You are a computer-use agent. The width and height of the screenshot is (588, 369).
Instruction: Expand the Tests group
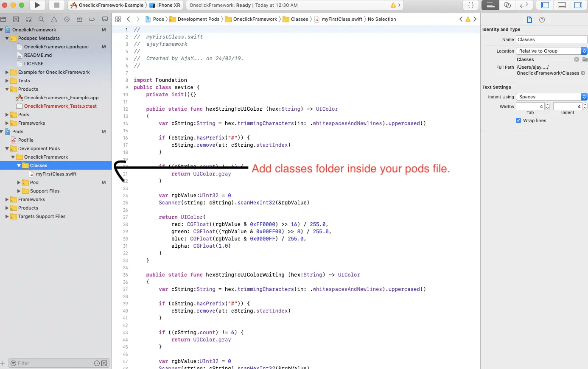tap(7, 81)
